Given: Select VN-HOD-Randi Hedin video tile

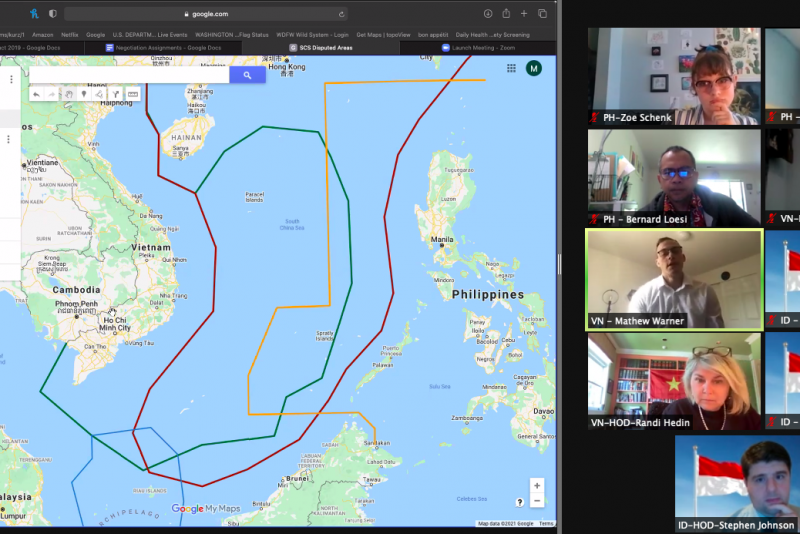Looking at the screenshot, I should click(674, 382).
